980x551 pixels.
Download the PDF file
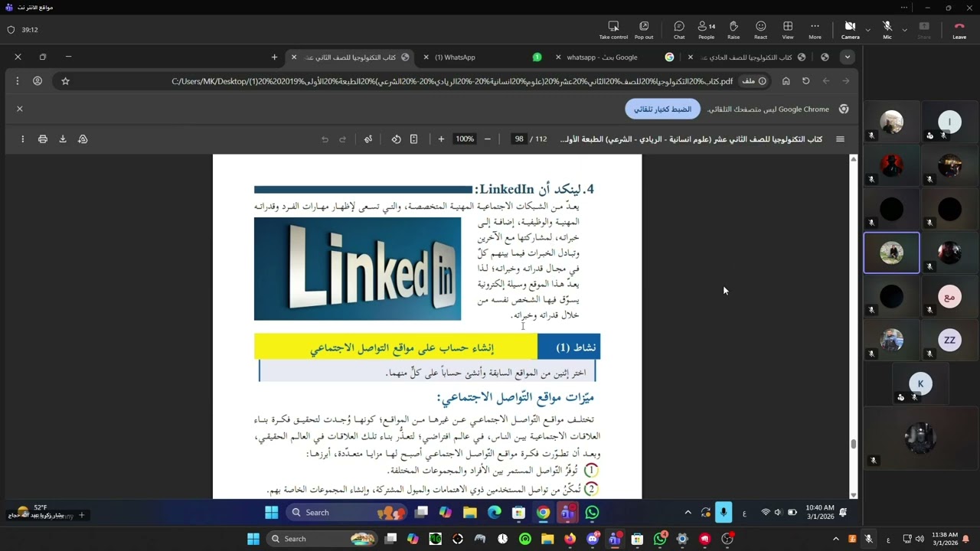pos(63,139)
